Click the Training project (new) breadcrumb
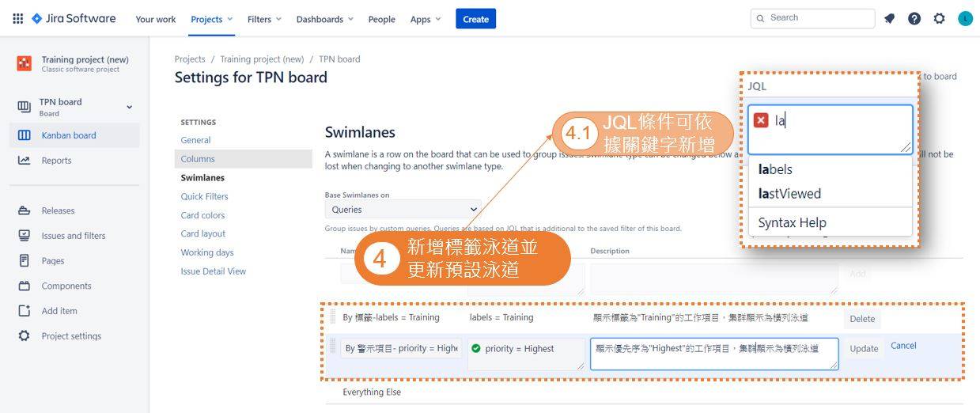This screenshot has height=413, width=980. pos(262,59)
